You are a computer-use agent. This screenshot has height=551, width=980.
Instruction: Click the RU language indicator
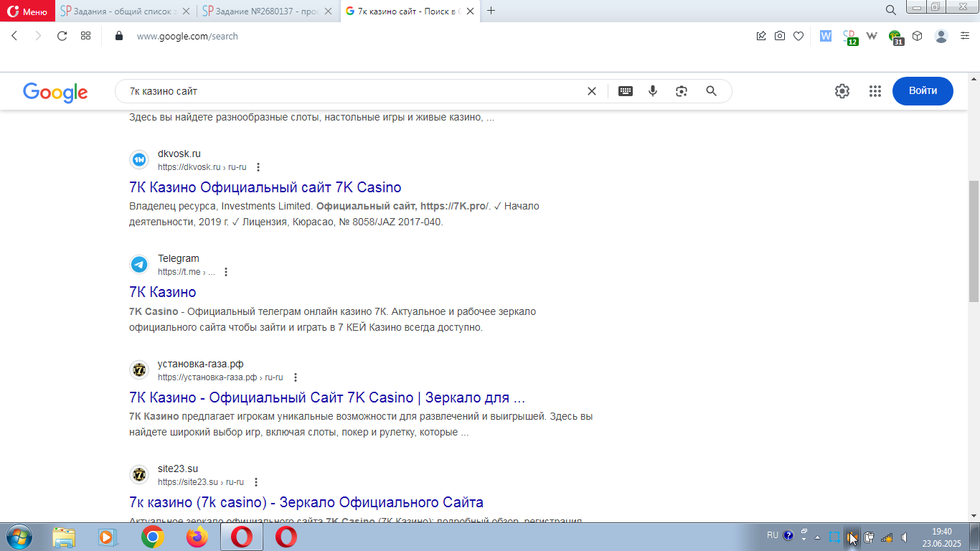(773, 535)
